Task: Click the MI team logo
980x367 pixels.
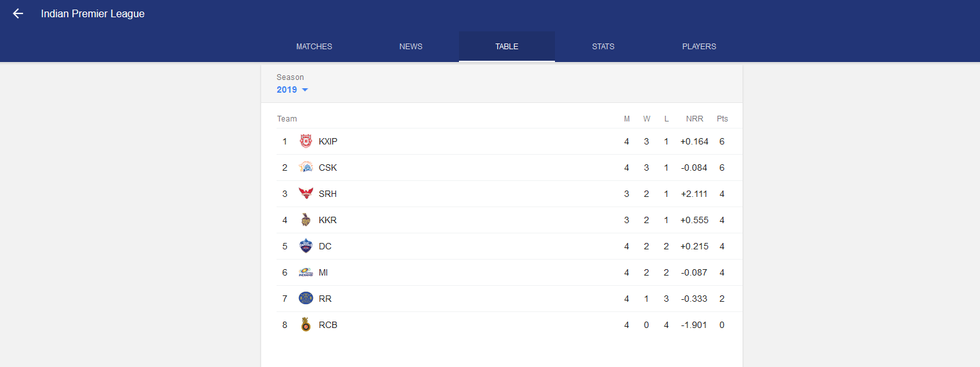Action: pos(306,272)
